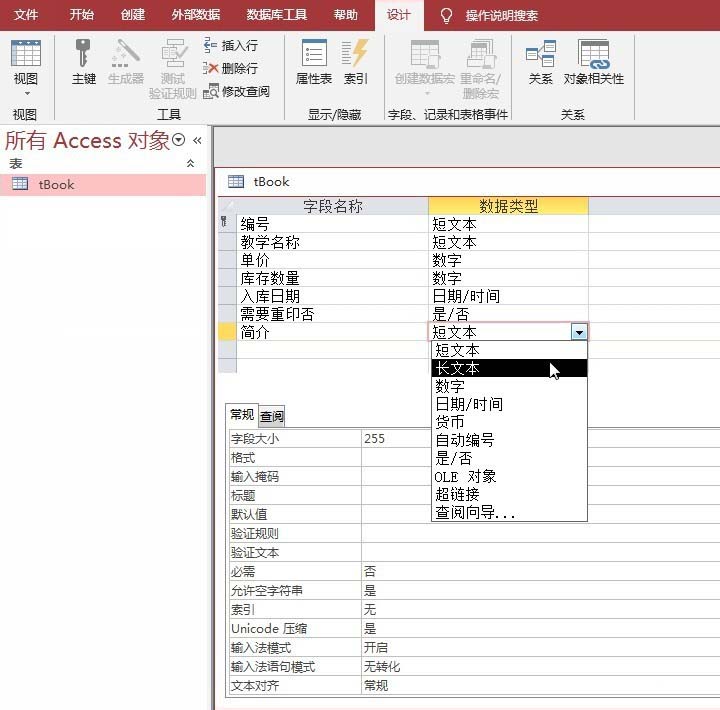Click the 默认值 property field
This screenshot has height=710, width=720.
[396, 514]
